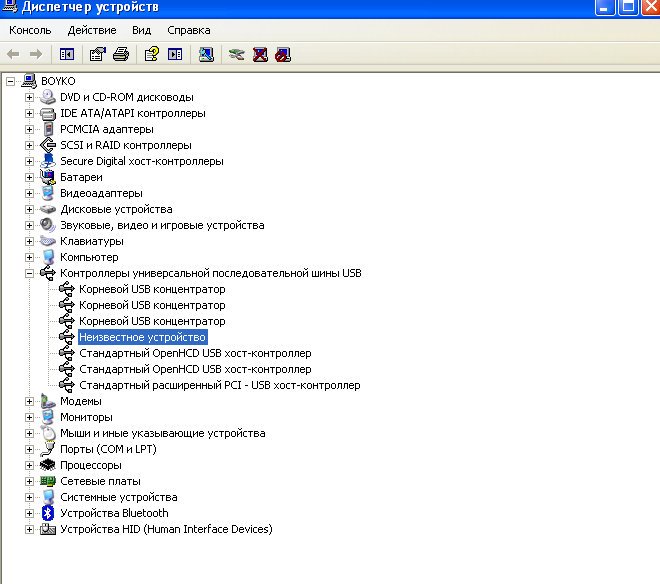Collapse Контроллеры универсальной последовательной шины USB
Screen dimensions: 660x584
pyautogui.click(x=29, y=273)
